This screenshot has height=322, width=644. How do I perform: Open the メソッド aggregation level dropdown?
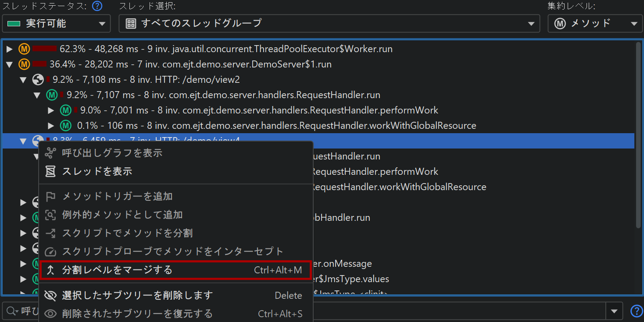tap(594, 24)
